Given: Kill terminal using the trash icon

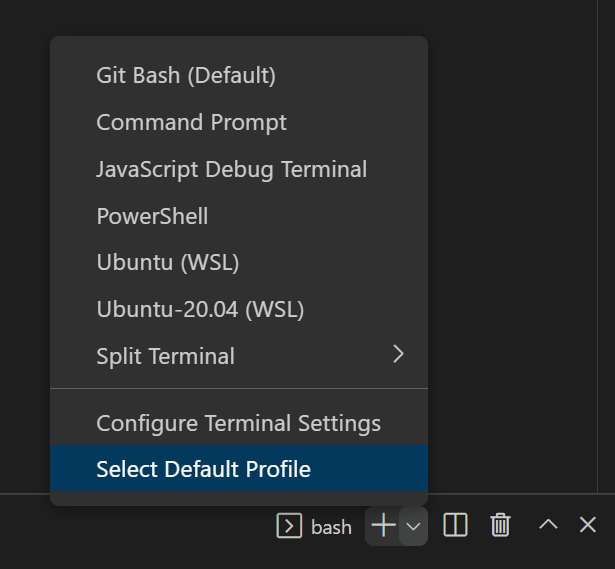Looking at the screenshot, I should (x=500, y=525).
